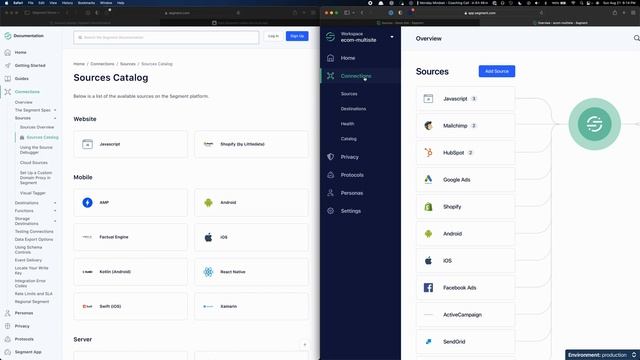
Task: Click the Apple iOS icon in catalog
Action: coord(208,237)
